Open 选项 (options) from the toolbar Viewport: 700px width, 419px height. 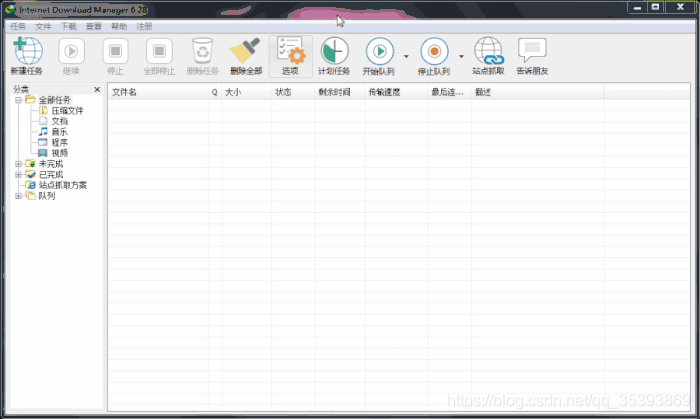[x=291, y=56]
